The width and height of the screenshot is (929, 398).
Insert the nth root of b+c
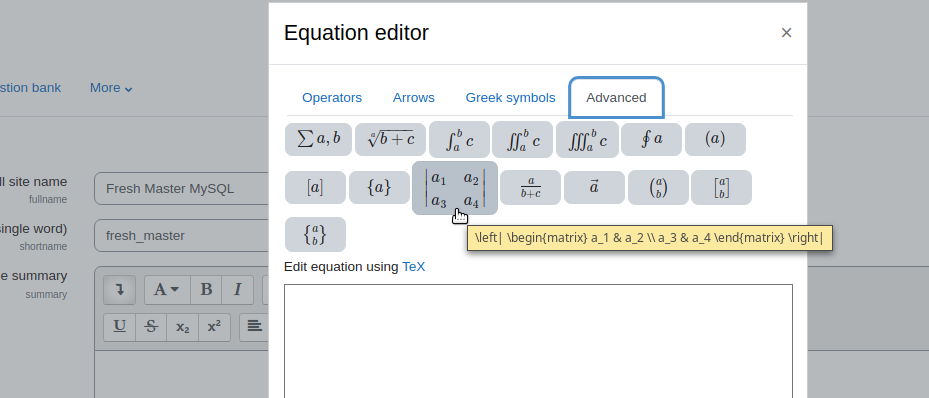(390, 140)
